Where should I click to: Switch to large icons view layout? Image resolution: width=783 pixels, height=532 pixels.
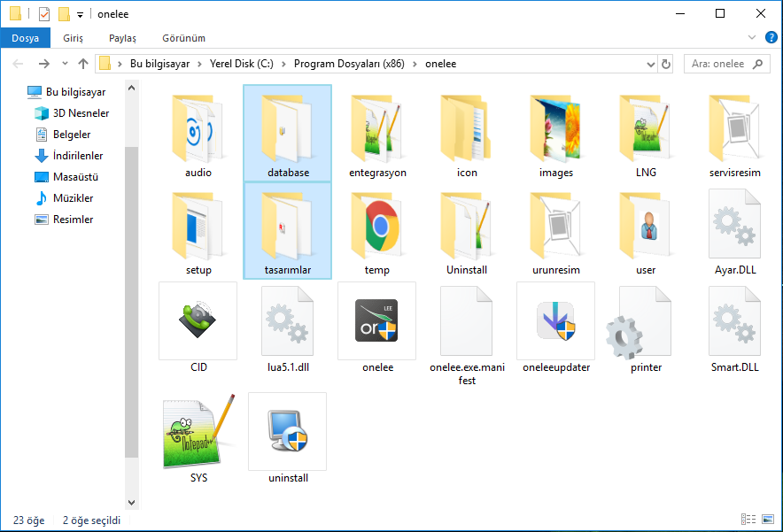click(768, 520)
